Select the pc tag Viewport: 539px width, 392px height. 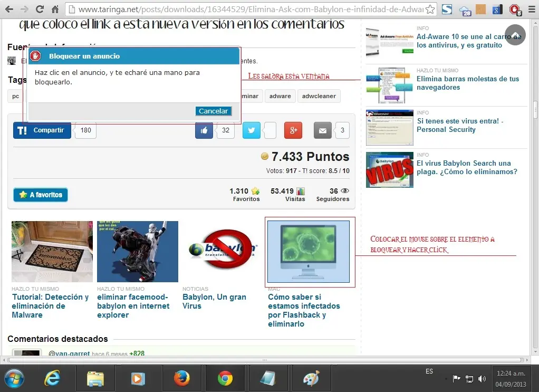pyautogui.click(x=15, y=96)
